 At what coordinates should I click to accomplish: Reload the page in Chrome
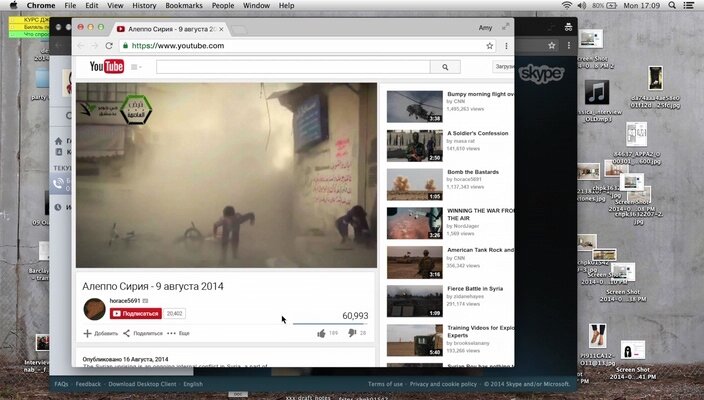tap(109, 46)
